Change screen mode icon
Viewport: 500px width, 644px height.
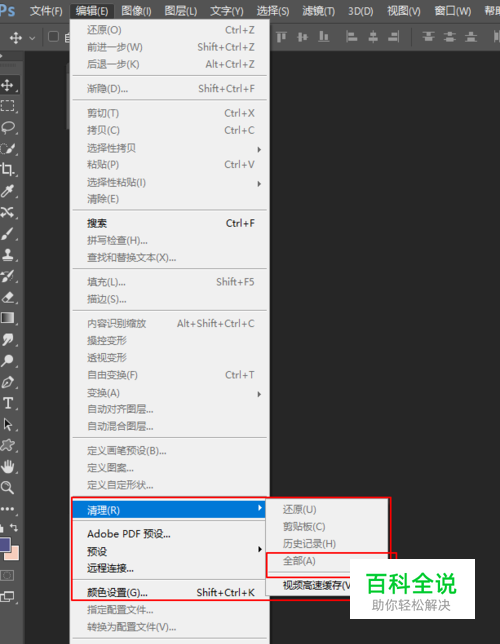(7, 596)
